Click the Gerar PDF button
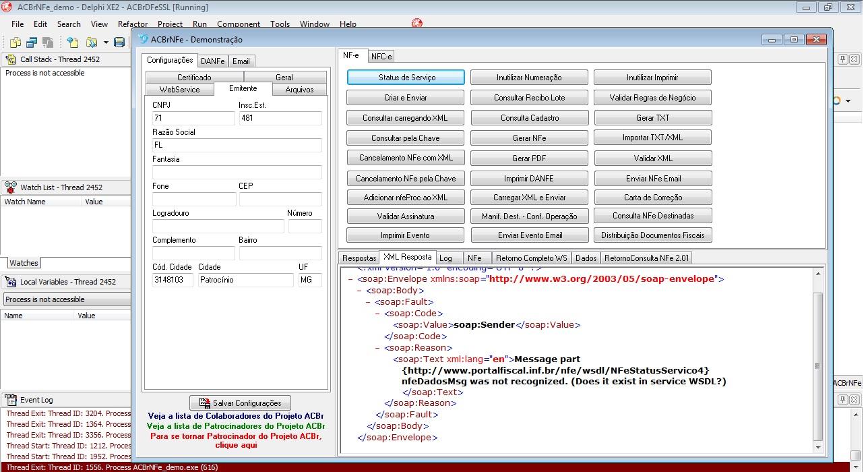Image resolution: width=868 pixels, height=472 pixels. pyautogui.click(x=529, y=158)
